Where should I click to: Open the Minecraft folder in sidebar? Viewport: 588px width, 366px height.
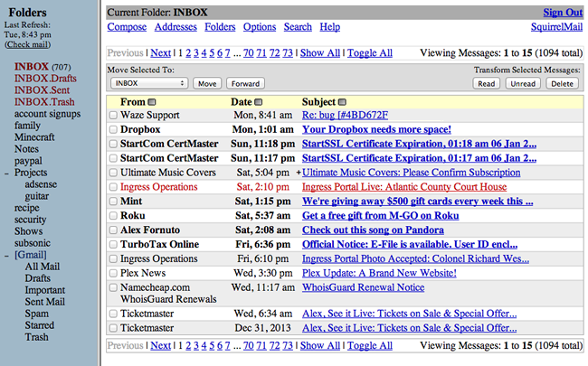point(36,137)
